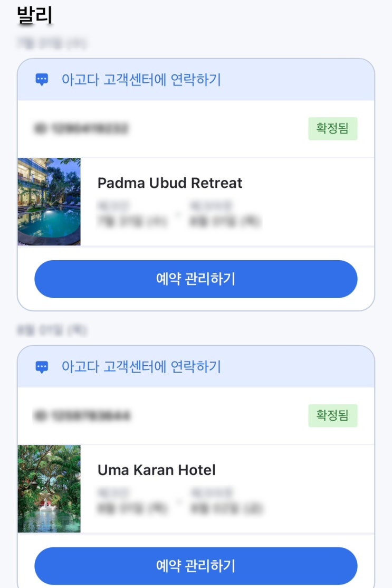Open Uma Karan Hotel garden thumbnail

(x=49, y=489)
